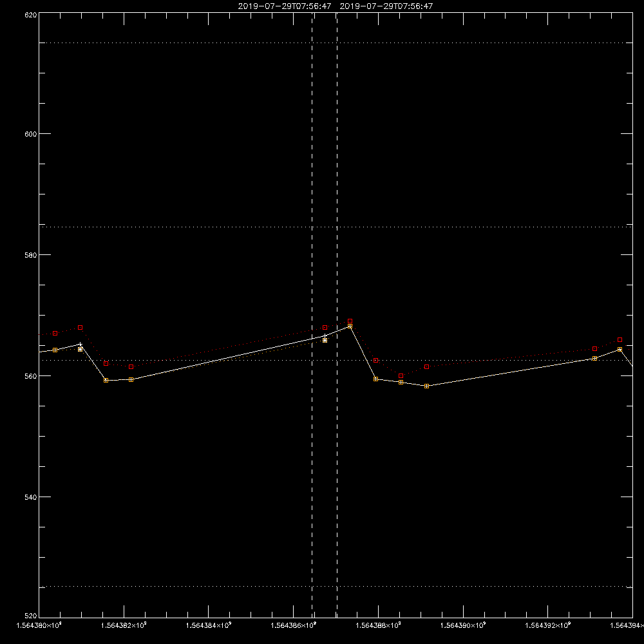Click the second 2019-07-29T07:56:47 timestamp in title

pyautogui.click(x=386, y=6)
